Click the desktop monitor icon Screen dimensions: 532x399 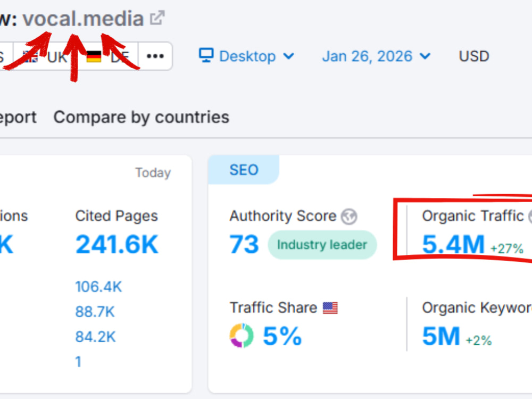[206, 55]
